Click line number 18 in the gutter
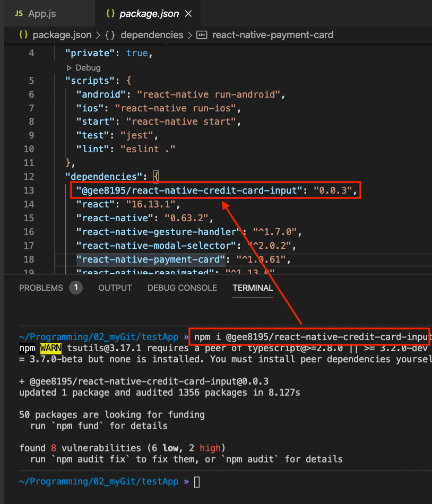This screenshot has height=504, width=432. [29, 259]
